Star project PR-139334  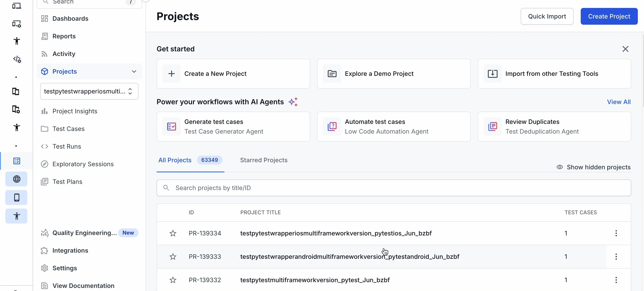[173, 233]
